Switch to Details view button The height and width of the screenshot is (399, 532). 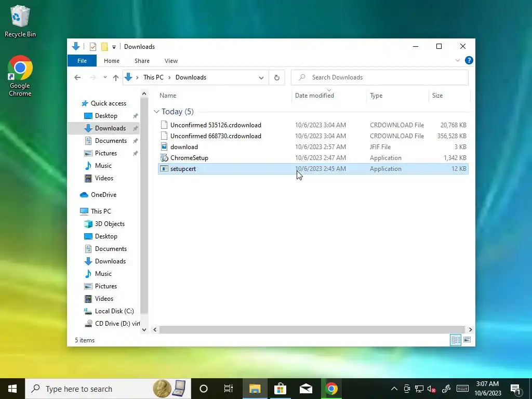pos(456,340)
